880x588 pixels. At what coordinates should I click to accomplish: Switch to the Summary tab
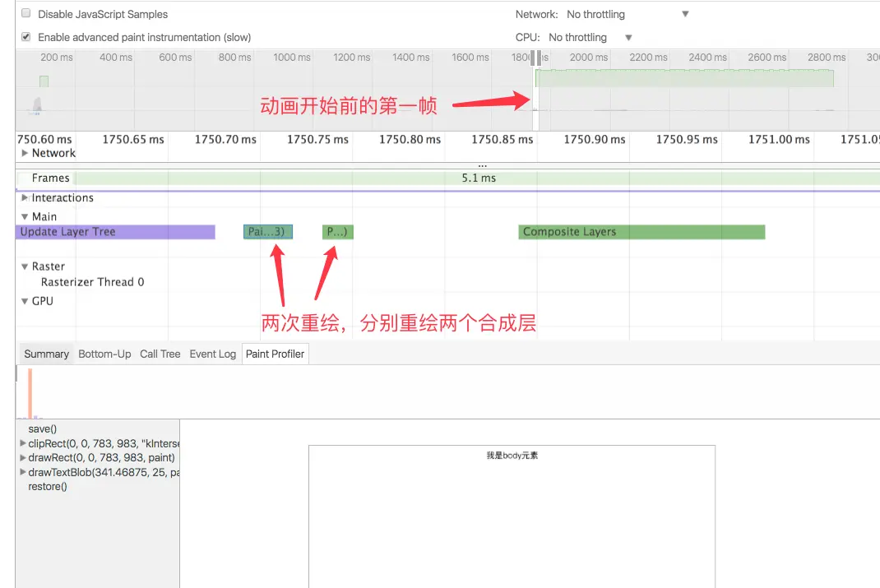pyautogui.click(x=46, y=354)
